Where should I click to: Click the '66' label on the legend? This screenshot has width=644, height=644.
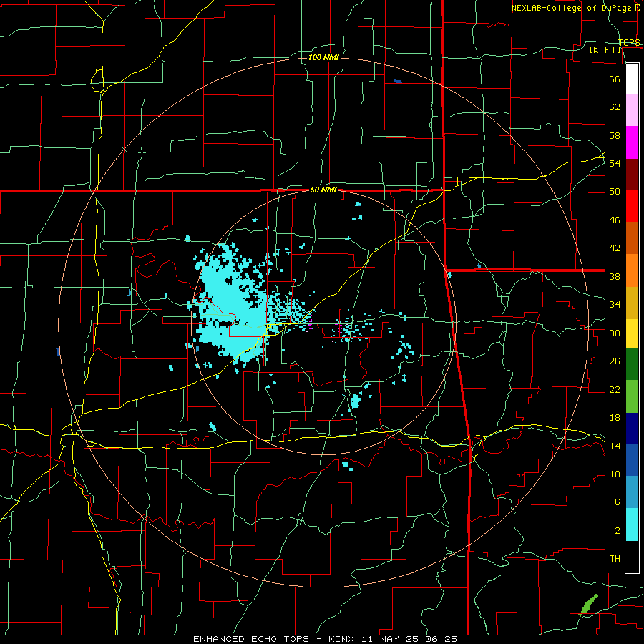tap(615, 79)
